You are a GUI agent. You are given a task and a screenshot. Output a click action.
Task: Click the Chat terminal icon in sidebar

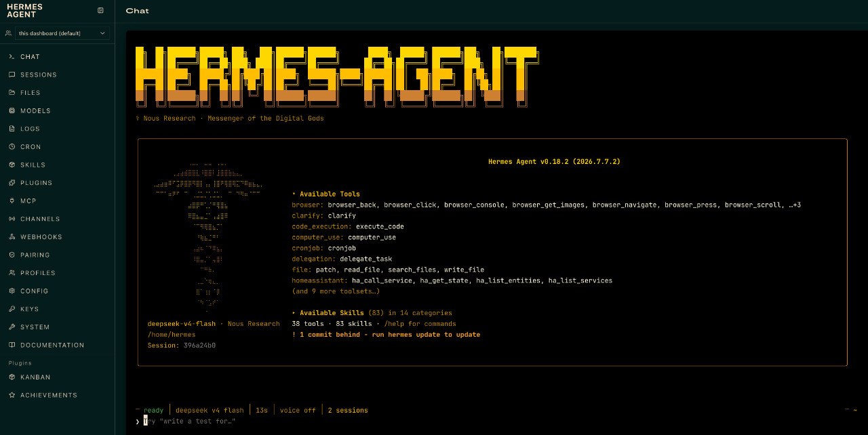point(12,57)
